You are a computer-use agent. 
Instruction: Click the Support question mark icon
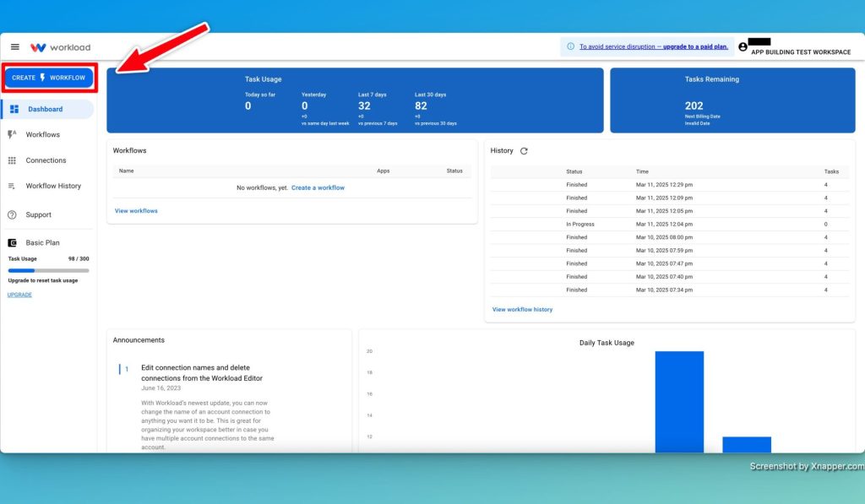[12, 214]
